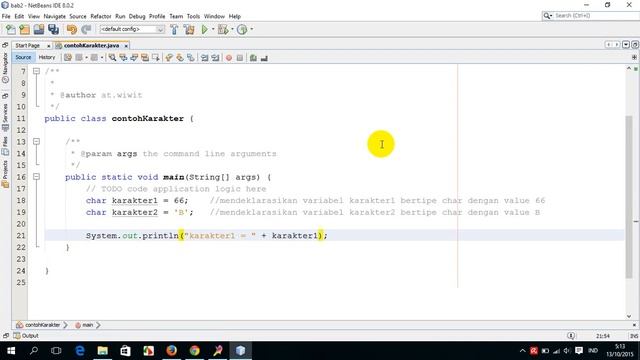The height and width of the screenshot is (360, 640).
Task: Open Edge browser from the taskbar
Action: pyautogui.click(x=80, y=351)
